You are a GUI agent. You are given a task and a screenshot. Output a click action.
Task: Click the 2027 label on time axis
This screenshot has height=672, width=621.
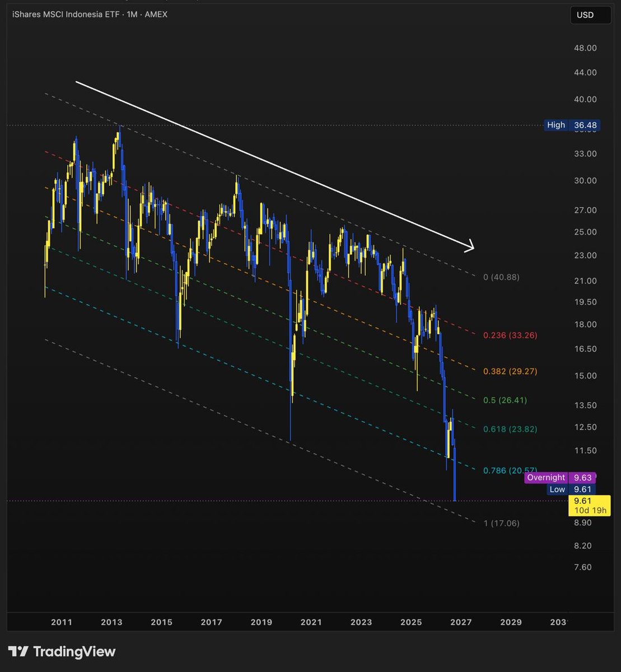[x=461, y=622]
